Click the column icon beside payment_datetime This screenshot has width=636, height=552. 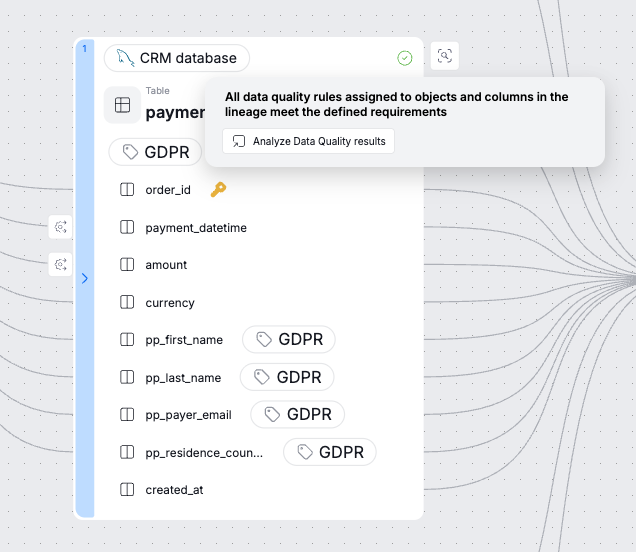click(127, 228)
